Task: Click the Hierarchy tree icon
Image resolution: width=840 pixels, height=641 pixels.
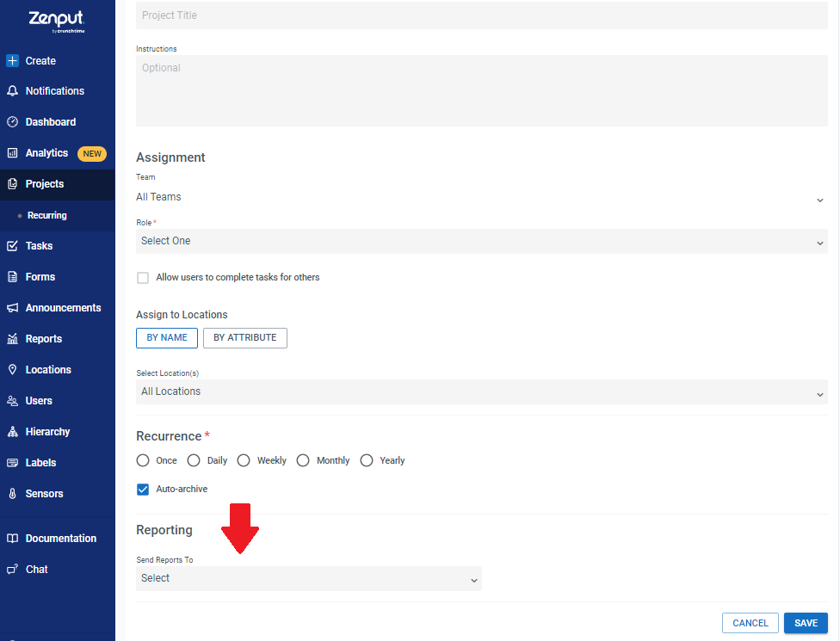Action: click(x=12, y=432)
